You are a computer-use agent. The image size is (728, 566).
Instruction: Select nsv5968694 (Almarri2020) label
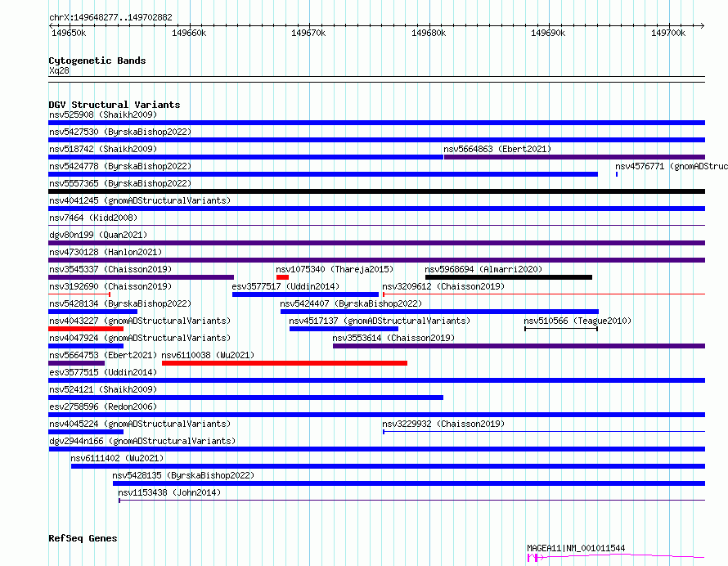tap(483, 269)
